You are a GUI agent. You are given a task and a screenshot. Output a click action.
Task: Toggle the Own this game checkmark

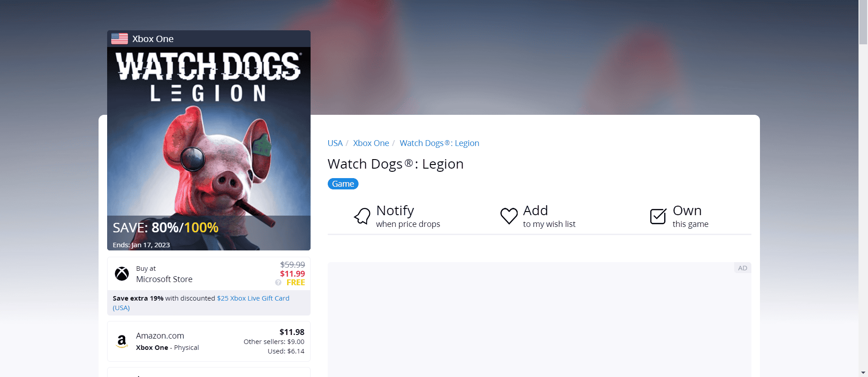pyautogui.click(x=658, y=216)
